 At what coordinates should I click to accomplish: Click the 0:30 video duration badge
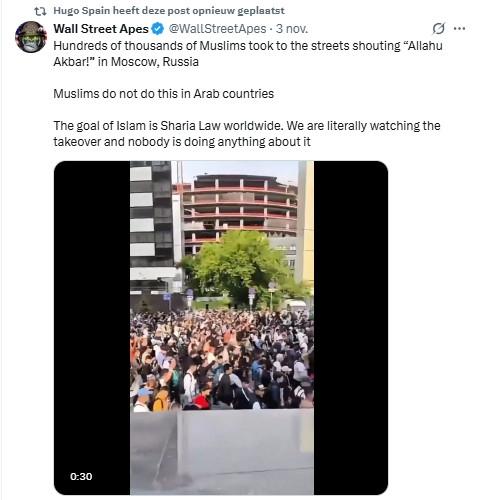tap(81, 476)
